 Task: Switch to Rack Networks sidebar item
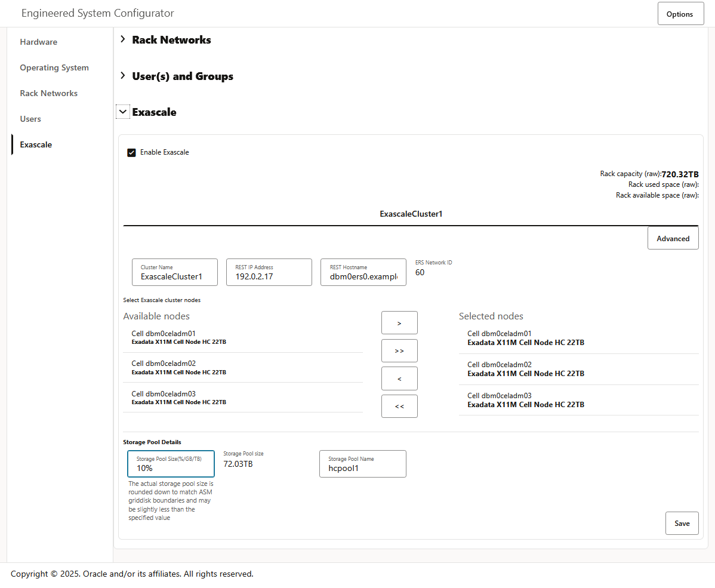click(x=49, y=94)
